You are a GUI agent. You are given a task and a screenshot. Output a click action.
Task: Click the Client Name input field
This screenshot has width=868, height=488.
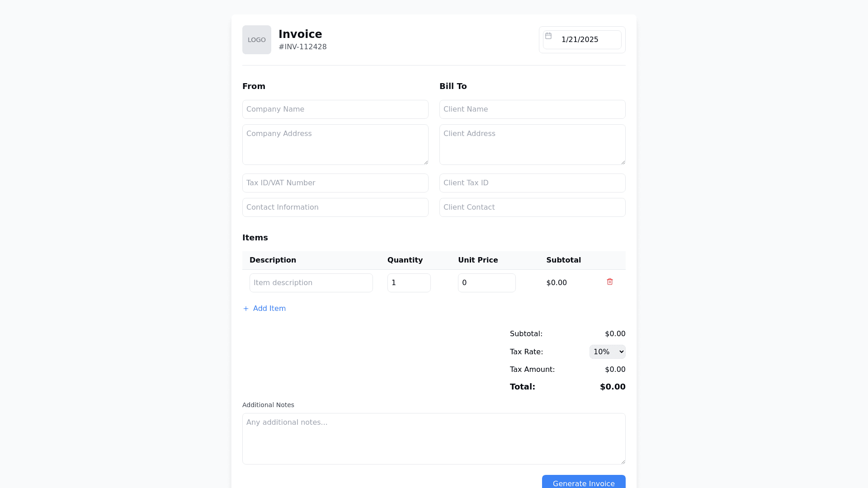(x=532, y=109)
